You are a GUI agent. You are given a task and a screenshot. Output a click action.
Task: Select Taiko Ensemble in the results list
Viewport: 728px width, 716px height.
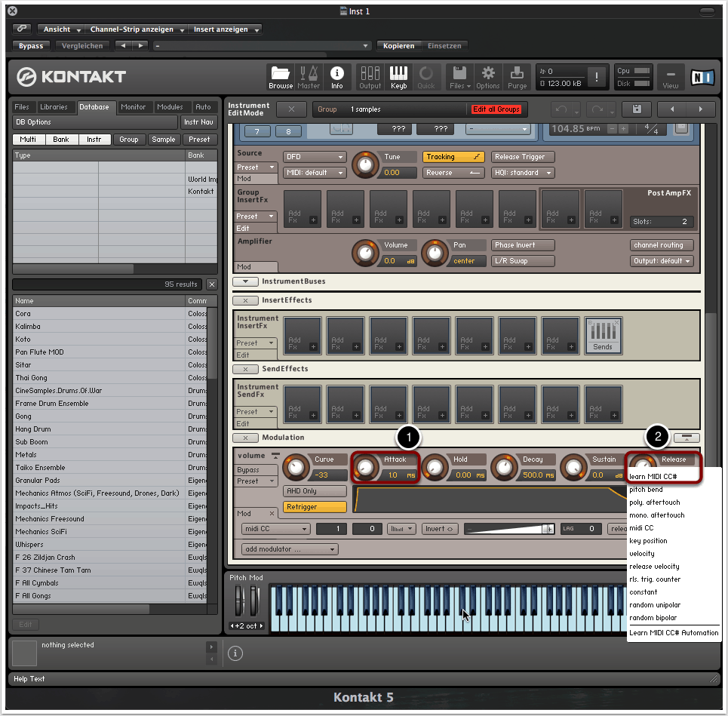pos(41,468)
